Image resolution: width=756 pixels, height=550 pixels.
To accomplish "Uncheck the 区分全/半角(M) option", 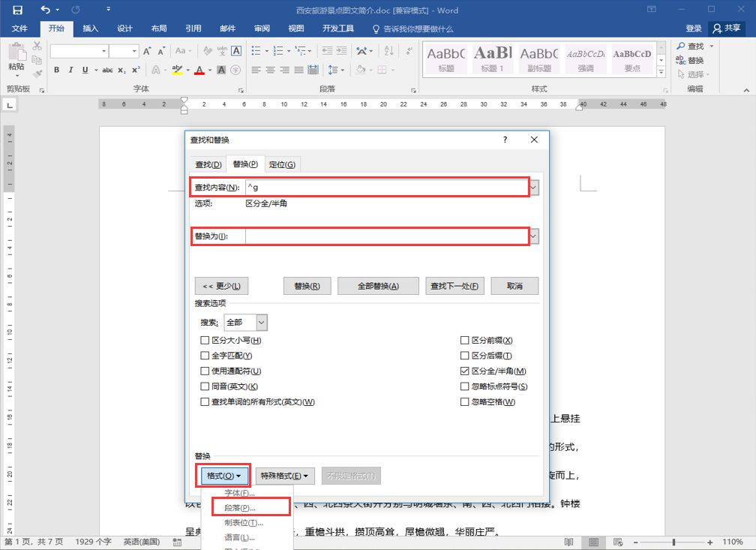I will pos(465,371).
